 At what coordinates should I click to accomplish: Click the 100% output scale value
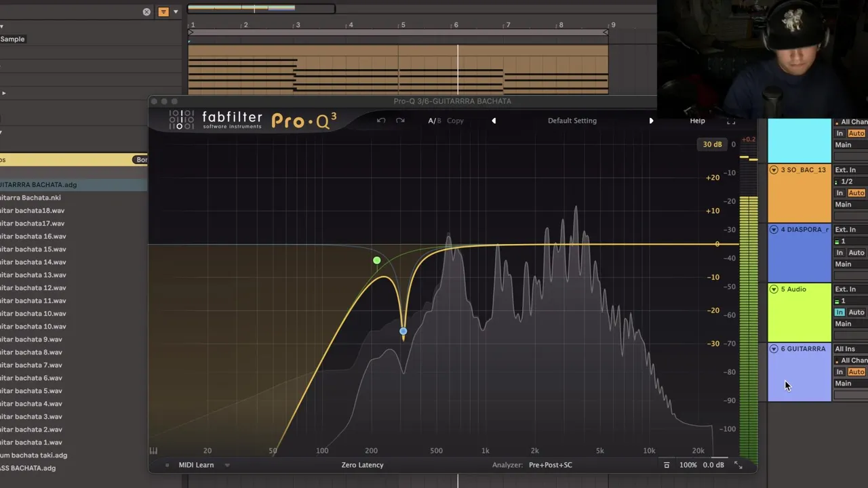[688, 465]
